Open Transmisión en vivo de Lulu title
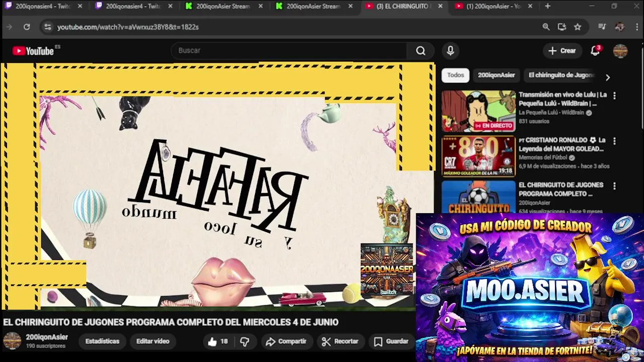This screenshot has height=362, width=644. click(562, 99)
